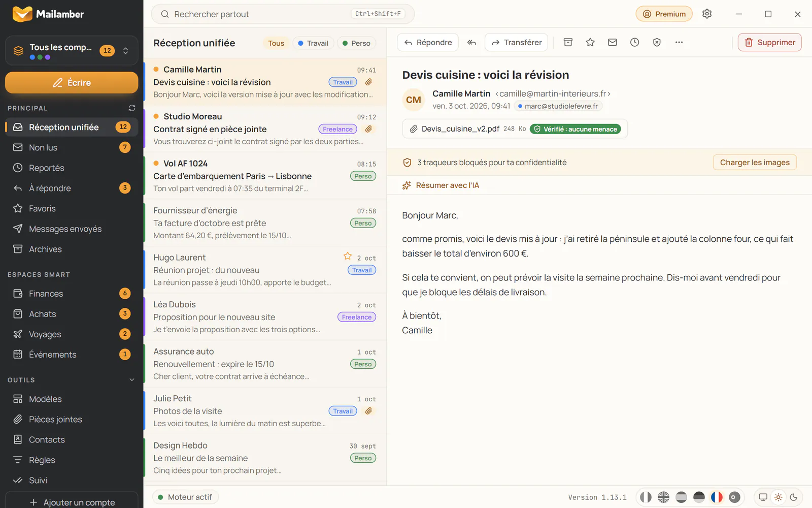
Task: Open Règles in the tools section
Action: pyautogui.click(x=72, y=460)
